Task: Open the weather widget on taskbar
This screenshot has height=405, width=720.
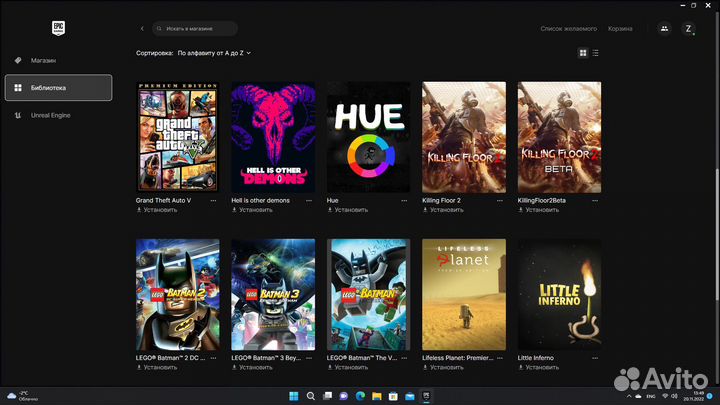Action: [22, 396]
